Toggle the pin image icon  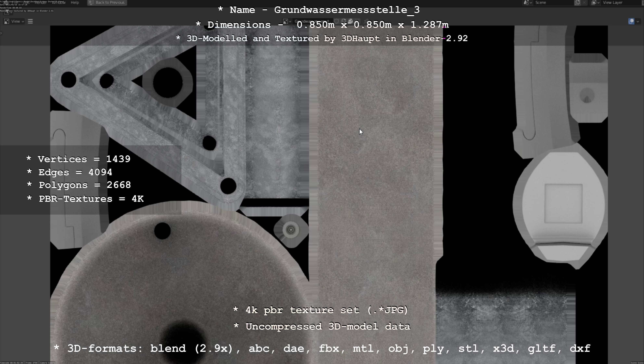[x=366, y=21]
